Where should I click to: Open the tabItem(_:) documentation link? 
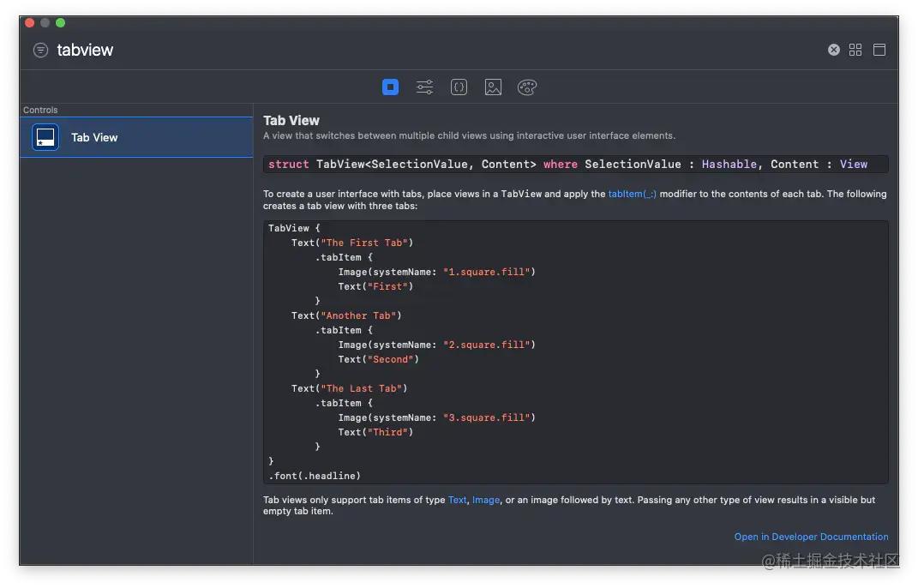(633, 194)
